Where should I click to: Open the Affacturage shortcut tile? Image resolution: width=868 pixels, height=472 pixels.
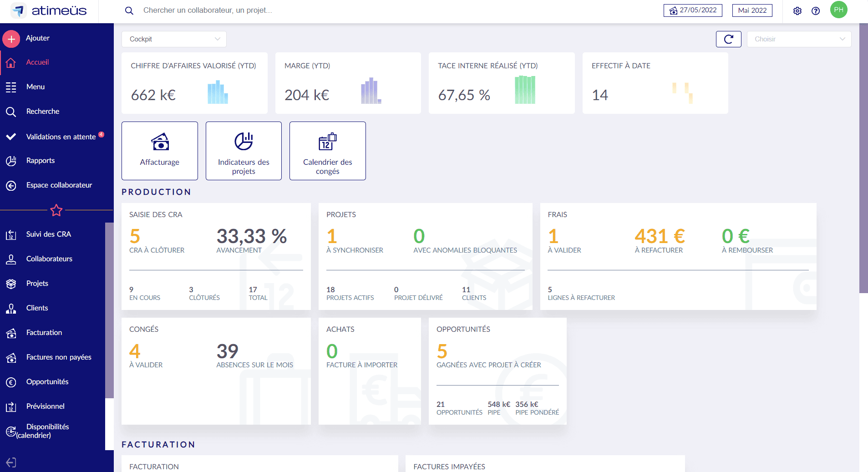[159, 151]
